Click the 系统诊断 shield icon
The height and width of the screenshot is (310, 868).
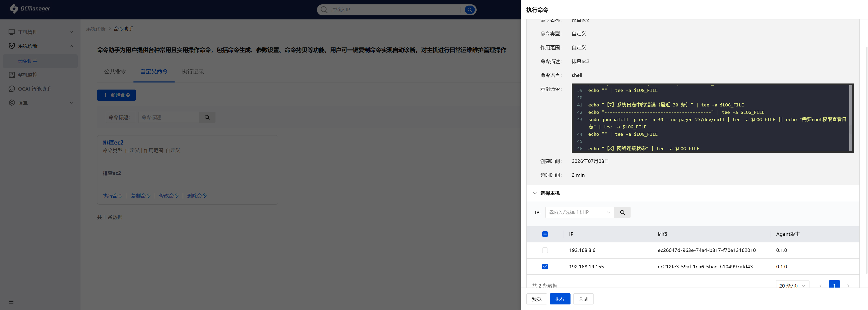click(x=12, y=46)
